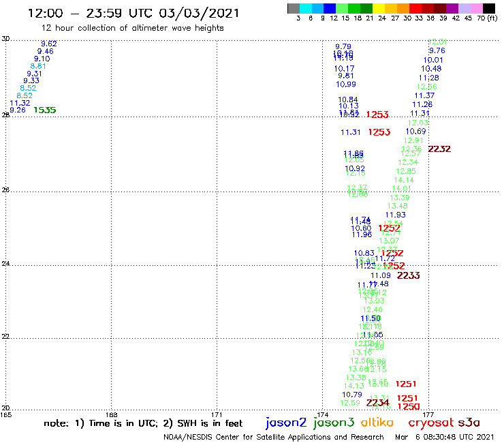Click the green value '13.39'
The width and height of the screenshot is (504, 443).
(400, 198)
